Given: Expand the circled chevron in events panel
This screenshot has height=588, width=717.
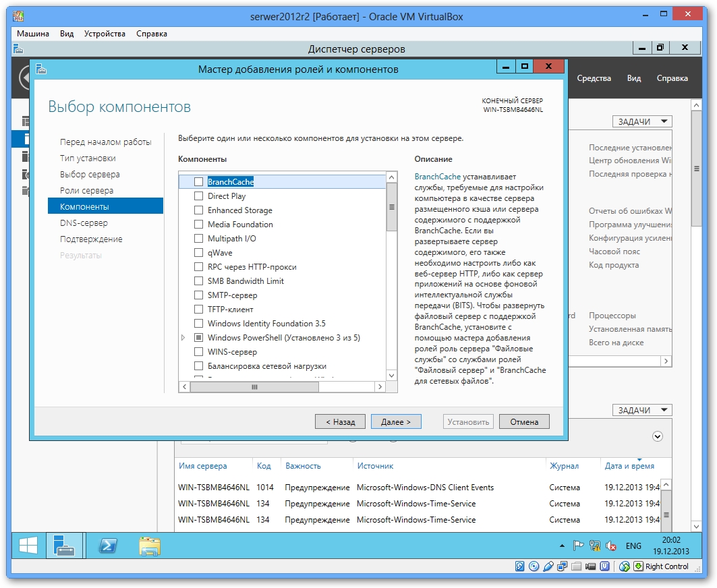Looking at the screenshot, I should click(x=658, y=436).
